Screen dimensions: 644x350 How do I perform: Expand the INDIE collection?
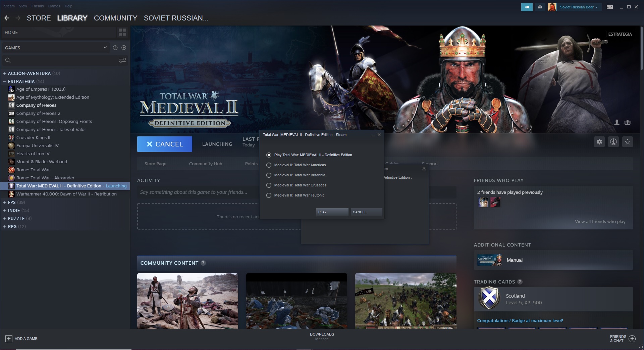(5, 210)
